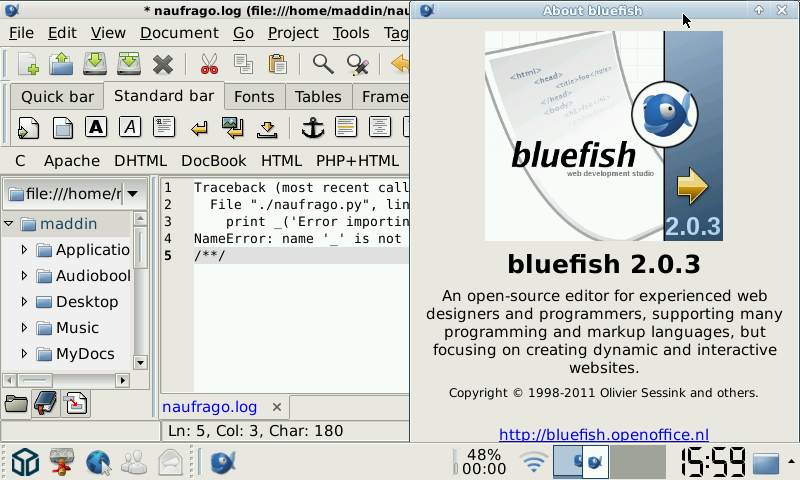Collapse the maddin folder

tap(9, 223)
